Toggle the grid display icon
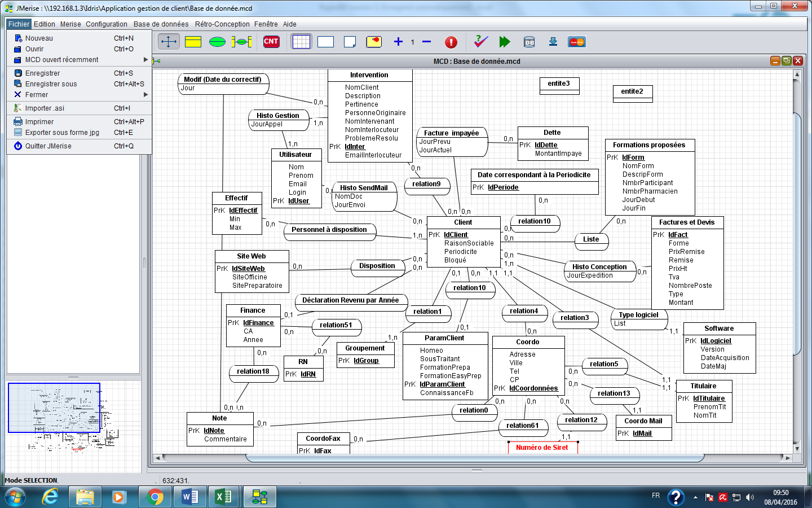Screen dimensions: 812x508 point(301,41)
